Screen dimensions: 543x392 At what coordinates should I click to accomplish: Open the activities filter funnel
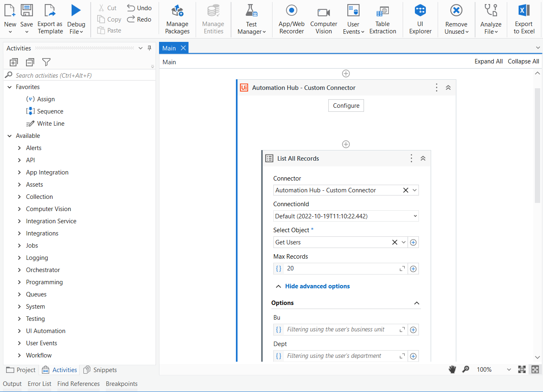(46, 62)
